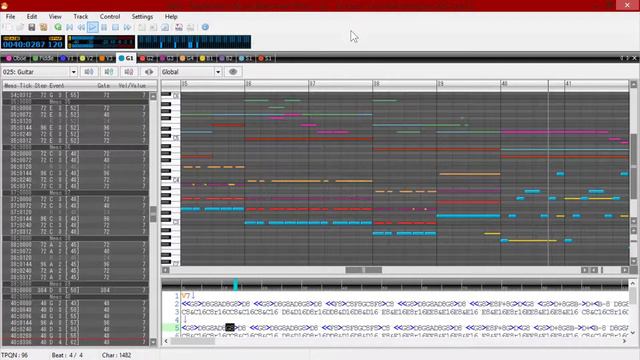Select the G3 track tab
The width and height of the screenshot is (640, 360).
(x=167, y=58)
